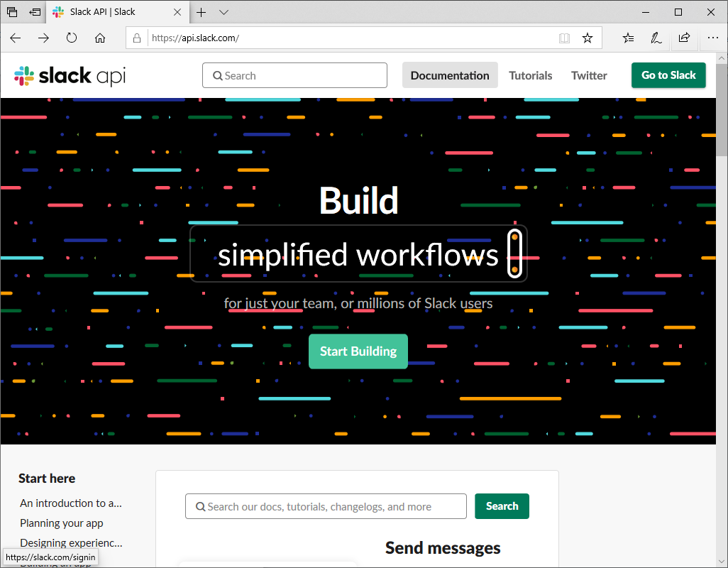Share this page using share icon

coord(684,38)
